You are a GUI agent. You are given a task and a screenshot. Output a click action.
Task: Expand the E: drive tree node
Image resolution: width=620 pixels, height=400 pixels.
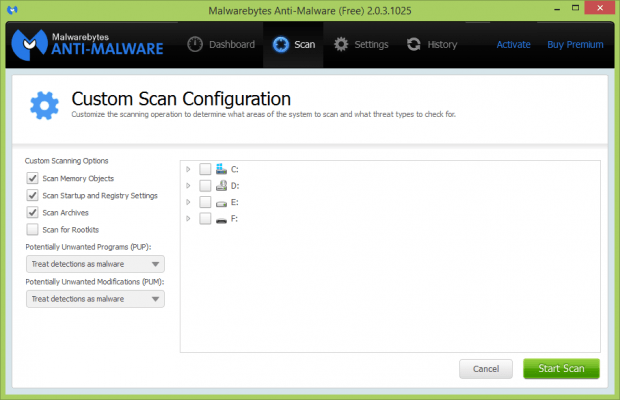point(188,202)
